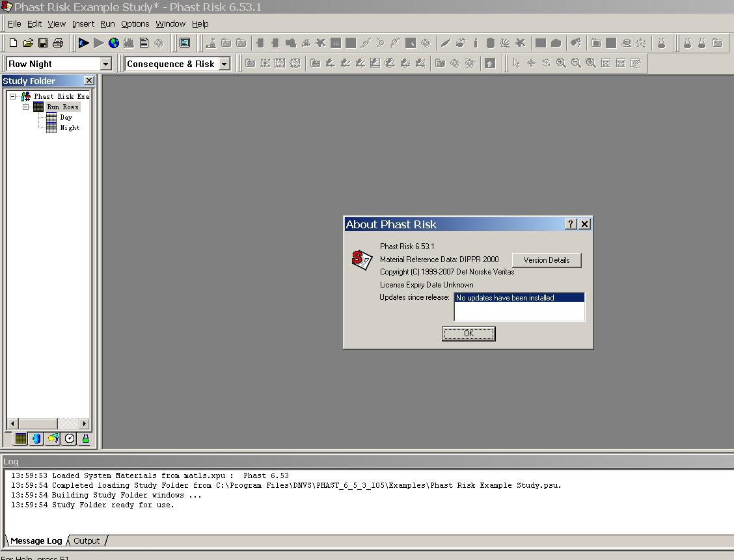
Task: Toggle the message log window icon
Action: [185, 43]
